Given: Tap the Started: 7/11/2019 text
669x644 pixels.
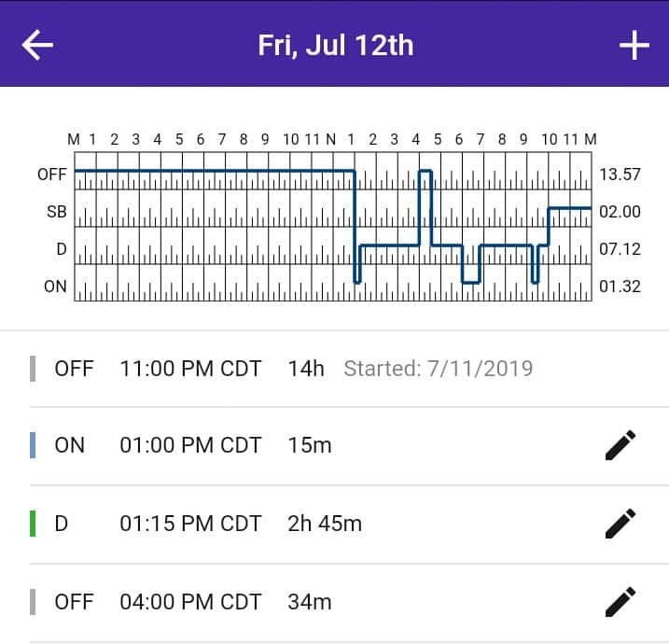Looking at the screenshot, I should [439, 369].
